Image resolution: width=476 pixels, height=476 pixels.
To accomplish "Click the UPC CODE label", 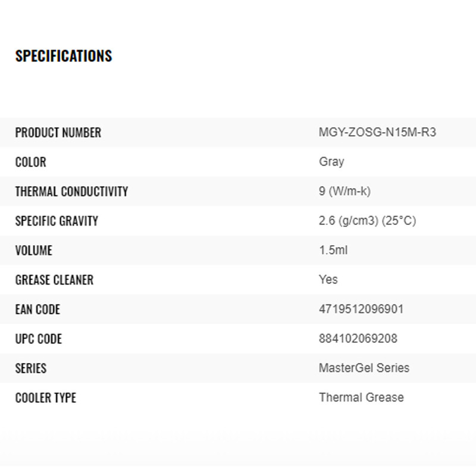I will click(39, 339).
